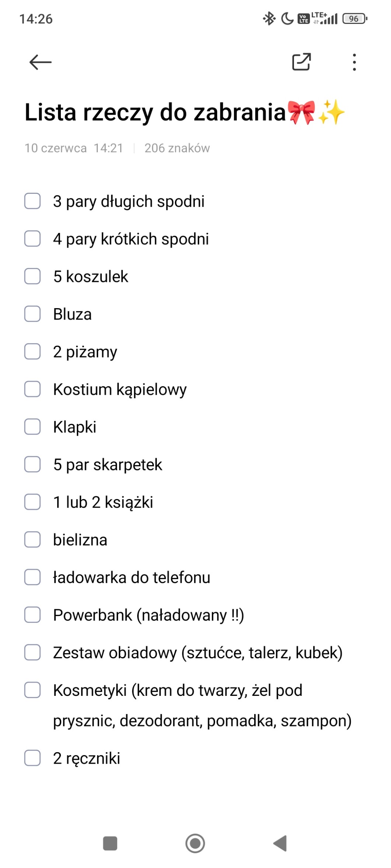Tap the Bluetooth status icon
Screen dimensions: 391x868
[x=269, y=18]
